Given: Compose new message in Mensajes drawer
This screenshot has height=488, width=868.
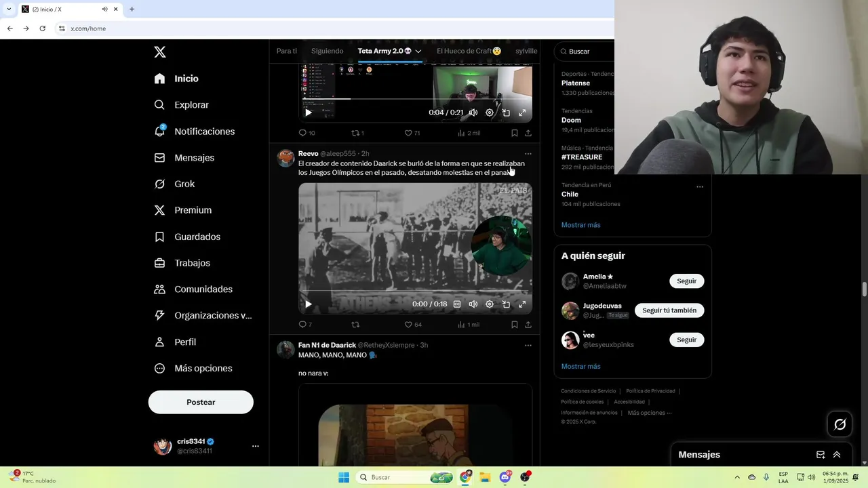Looking at the screenshot, I should tap(821, 455).
